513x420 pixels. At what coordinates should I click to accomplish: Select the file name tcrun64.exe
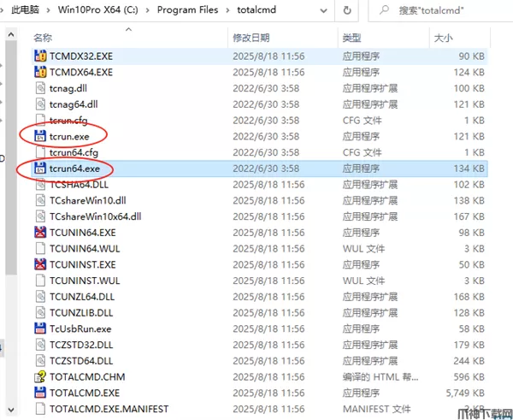[x=74, y=169]
